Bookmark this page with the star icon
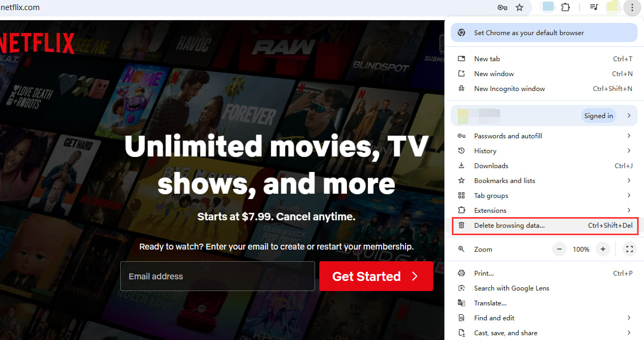 point(519,7)
